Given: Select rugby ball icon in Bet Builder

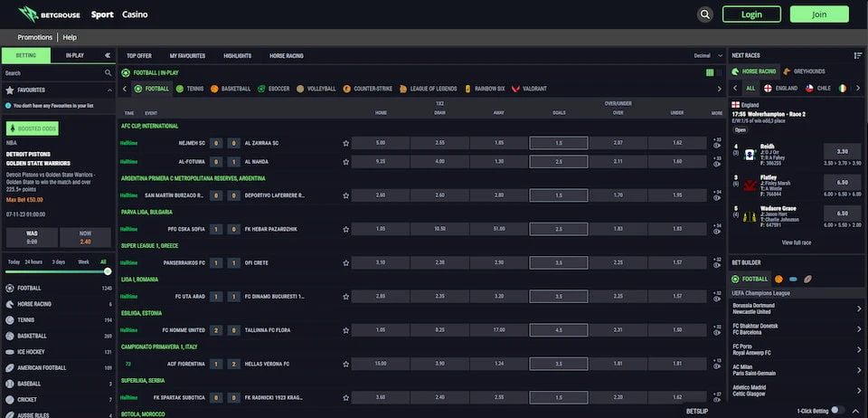Looking at the screenshot, I should [x=807, y=279].
